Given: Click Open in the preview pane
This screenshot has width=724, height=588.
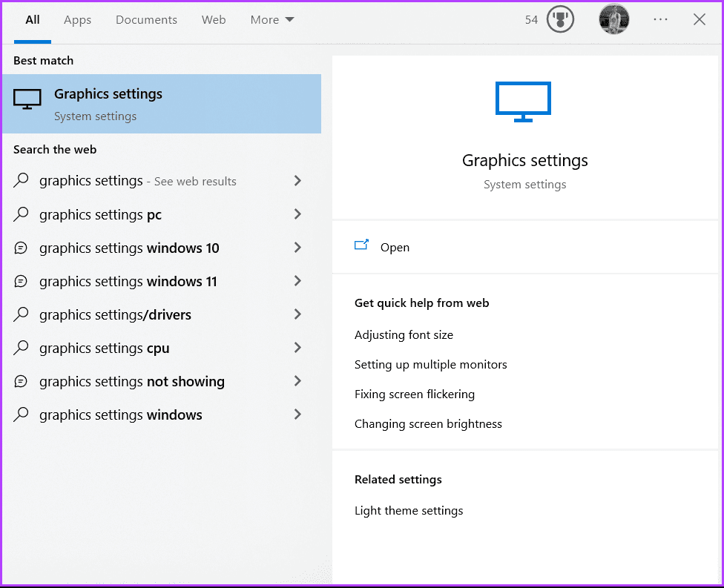Looking at the screenshot, I should click(x=395, y=248).
